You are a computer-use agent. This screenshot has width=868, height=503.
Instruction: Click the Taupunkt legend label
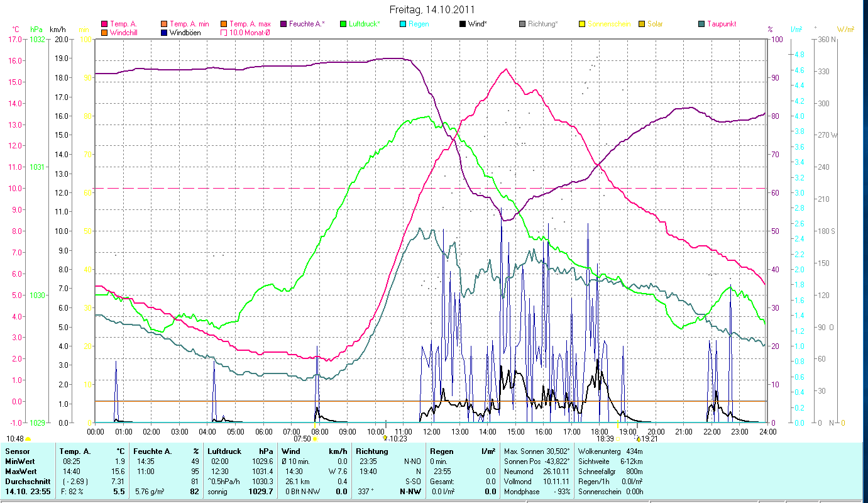722,24
